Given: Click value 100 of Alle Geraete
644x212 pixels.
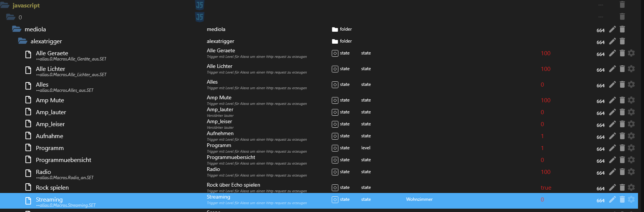Looking at the screenshot, I should [546, 53].
